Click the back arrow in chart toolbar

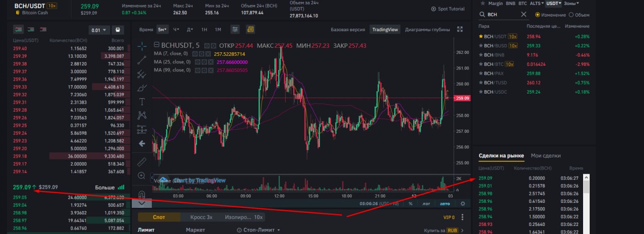[141, 143]
